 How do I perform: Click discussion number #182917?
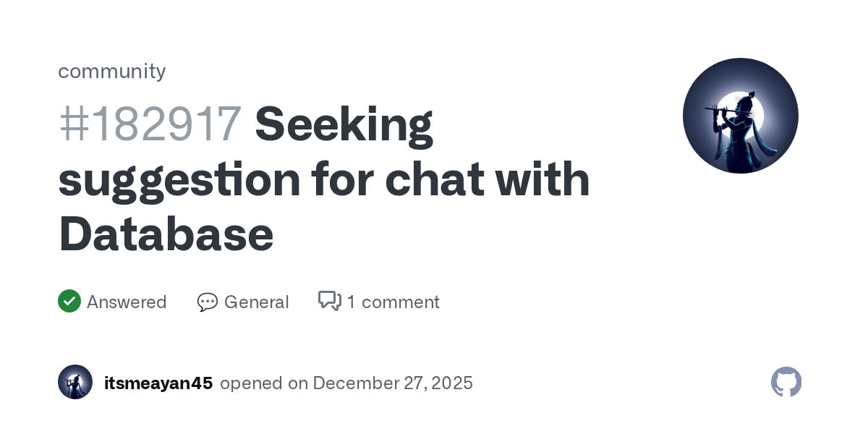point(150,123)
